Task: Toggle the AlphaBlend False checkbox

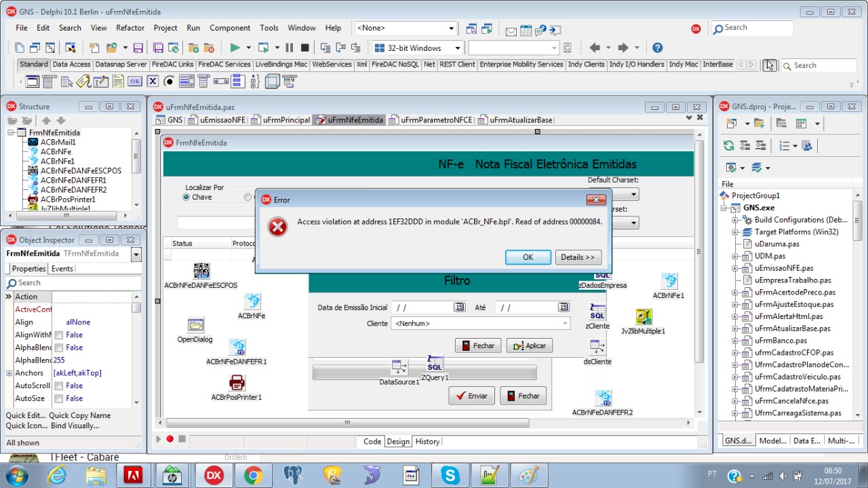Action: pyautogui.click(x=59, y=348)
